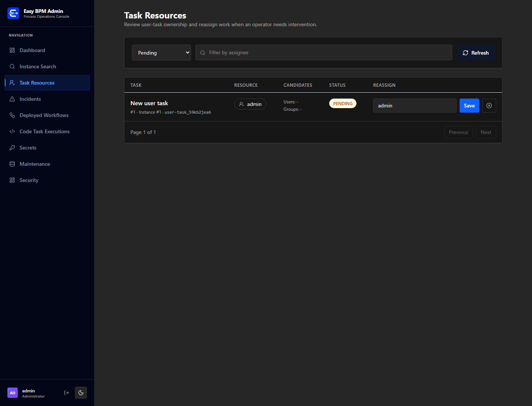Open Code Task Executions

(x=47, y=131)
